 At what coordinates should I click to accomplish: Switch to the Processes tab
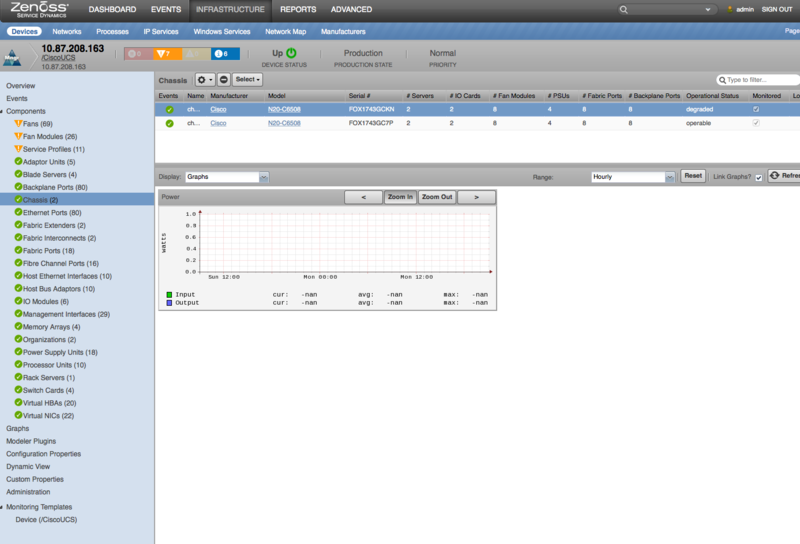(112, 32)
